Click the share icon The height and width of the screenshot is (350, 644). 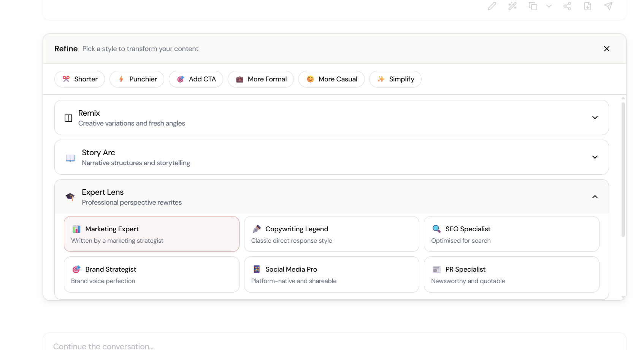click(567, 6)
